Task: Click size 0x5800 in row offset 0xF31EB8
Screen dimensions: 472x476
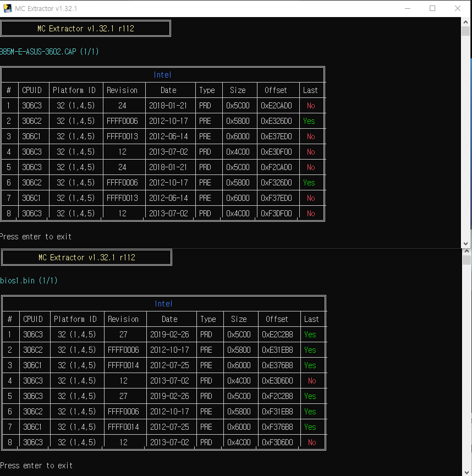Action: (x=239, y=412)
